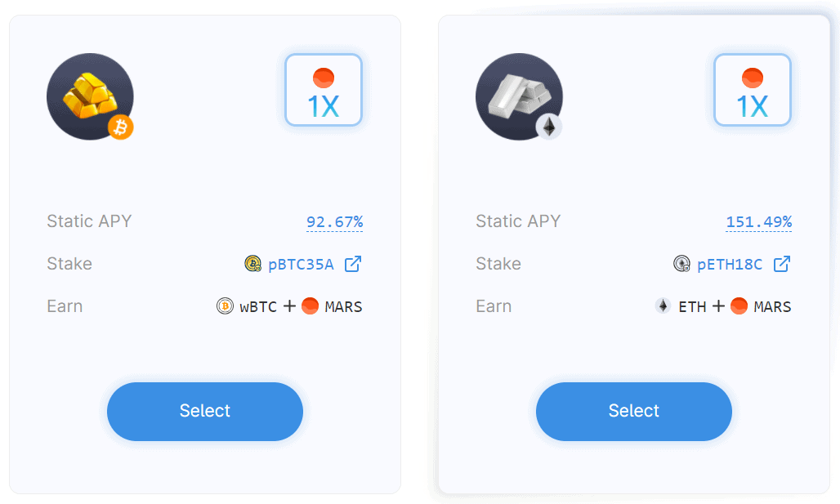
Task: Open external link icon next to pBTC35A
Action: [352, 264]
